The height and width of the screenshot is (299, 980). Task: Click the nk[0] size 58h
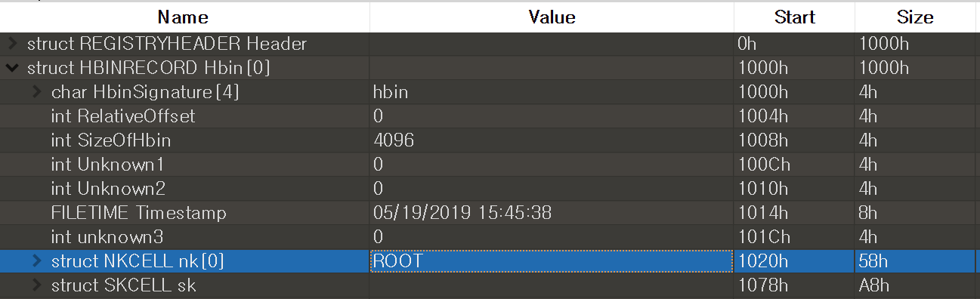pos(873,261)
